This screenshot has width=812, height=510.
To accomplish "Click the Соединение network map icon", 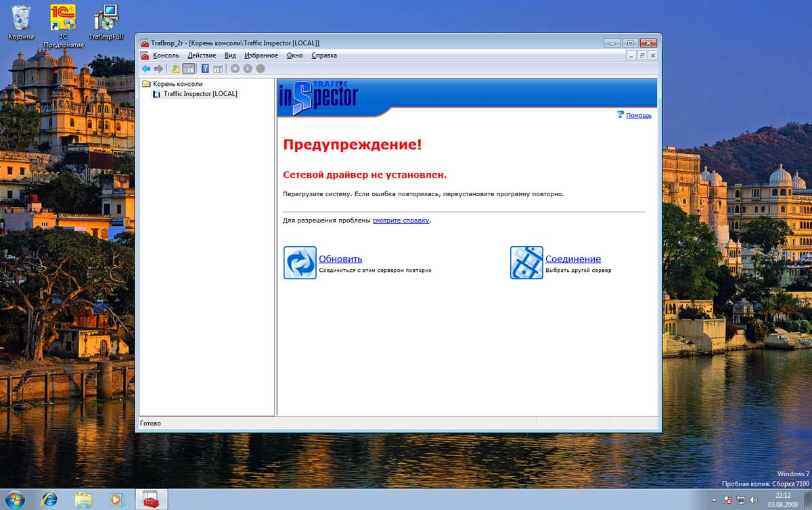I will [x=526, y=262].
